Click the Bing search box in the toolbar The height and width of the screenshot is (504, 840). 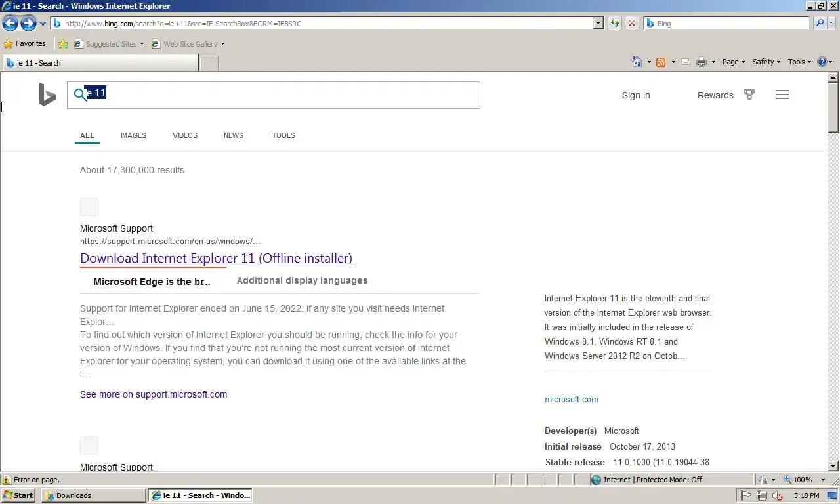tap(726, 24)
